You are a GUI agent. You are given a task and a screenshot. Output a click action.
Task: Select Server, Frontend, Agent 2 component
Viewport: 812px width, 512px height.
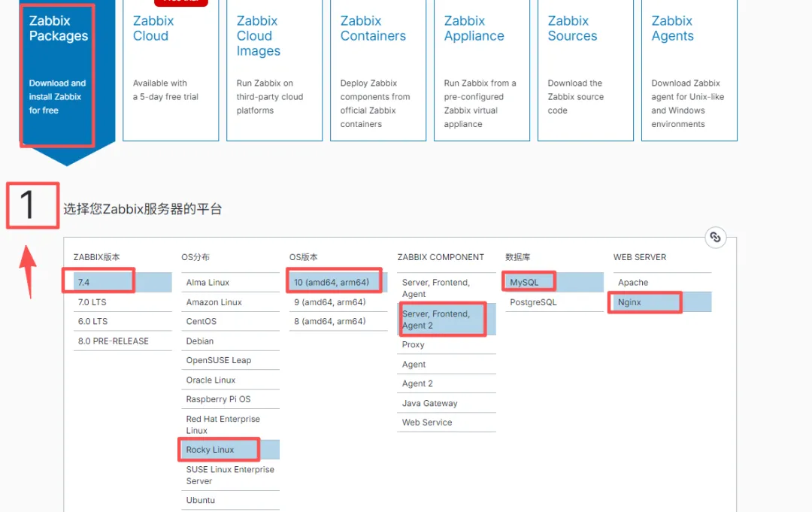click(447, 320)
